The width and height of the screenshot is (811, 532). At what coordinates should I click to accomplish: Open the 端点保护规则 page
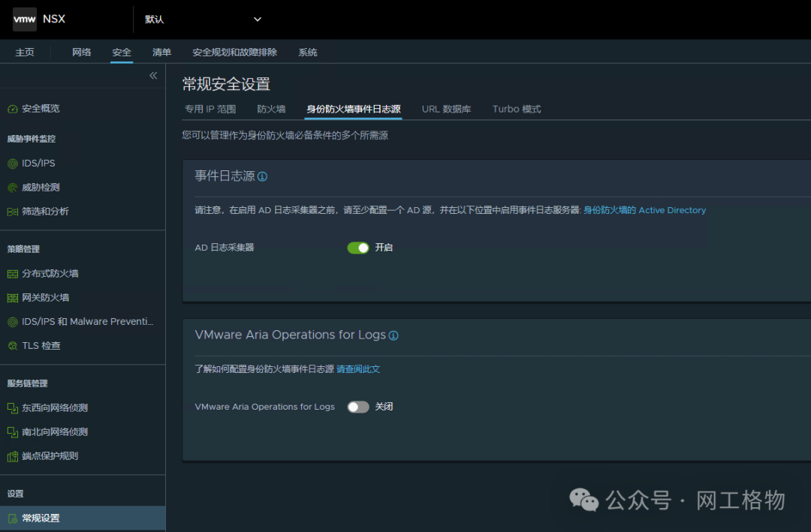pyautogui.click(x=50, y=455)
